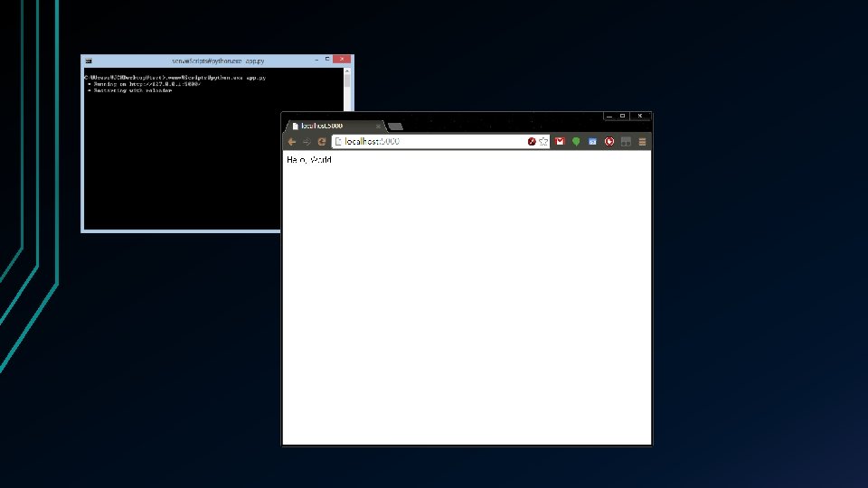Viewport: 868px width, 488px height.
Task: Click the python.exe app.py console title bar
Action: click(218, 61)
